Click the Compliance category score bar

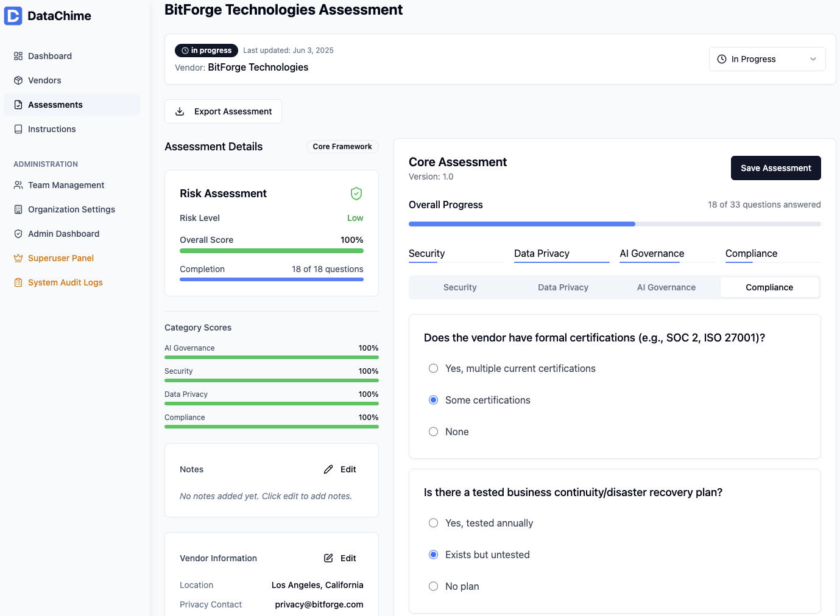(x=272, y=427)
